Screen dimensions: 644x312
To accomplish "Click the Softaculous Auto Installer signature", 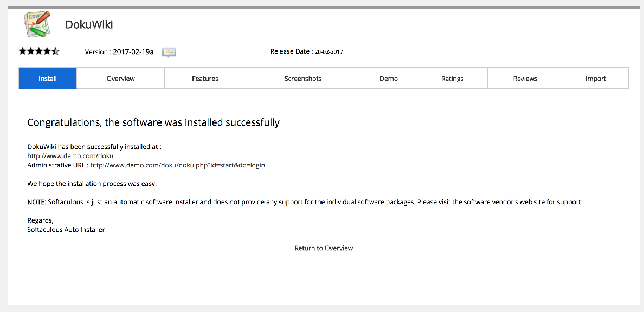I will pyautogui.click(x=66, y=230).
